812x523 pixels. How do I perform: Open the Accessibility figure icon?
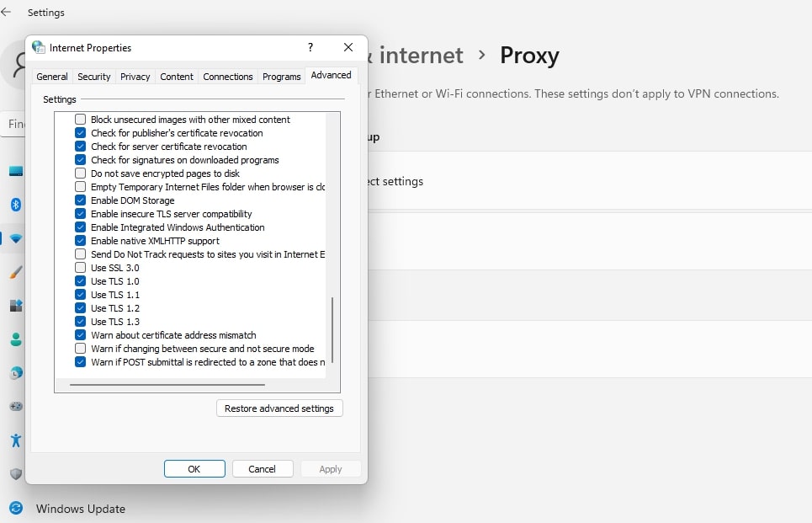point(15,440)
